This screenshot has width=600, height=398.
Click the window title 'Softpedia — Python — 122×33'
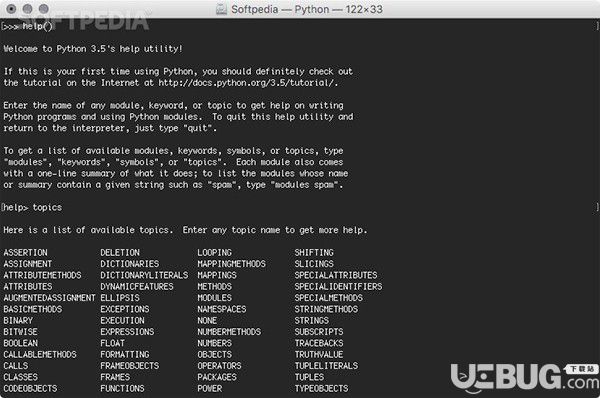[x=307, y=9]
